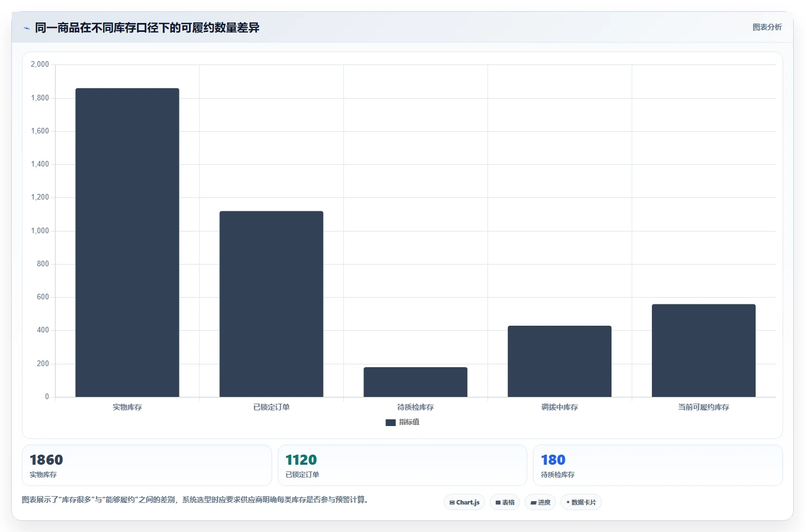Select the 180 待质检库存 stat card
805x532 pixels.
[x=658, y=465]
